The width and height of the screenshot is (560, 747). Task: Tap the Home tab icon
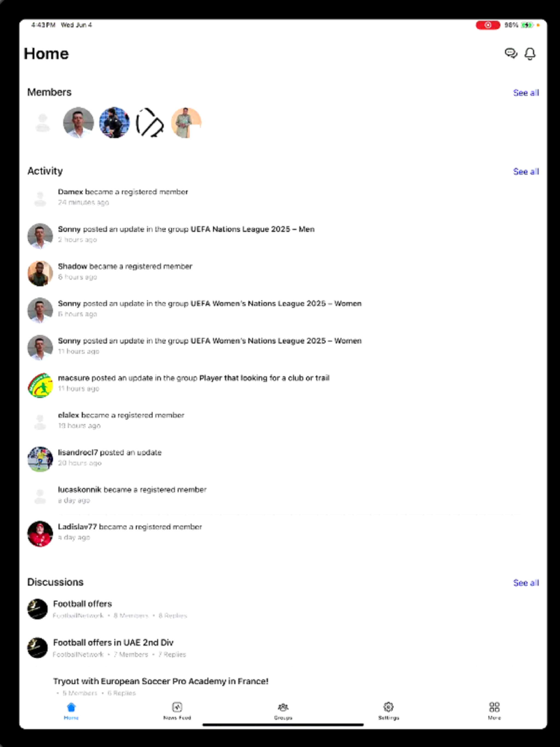coord(71,707)
